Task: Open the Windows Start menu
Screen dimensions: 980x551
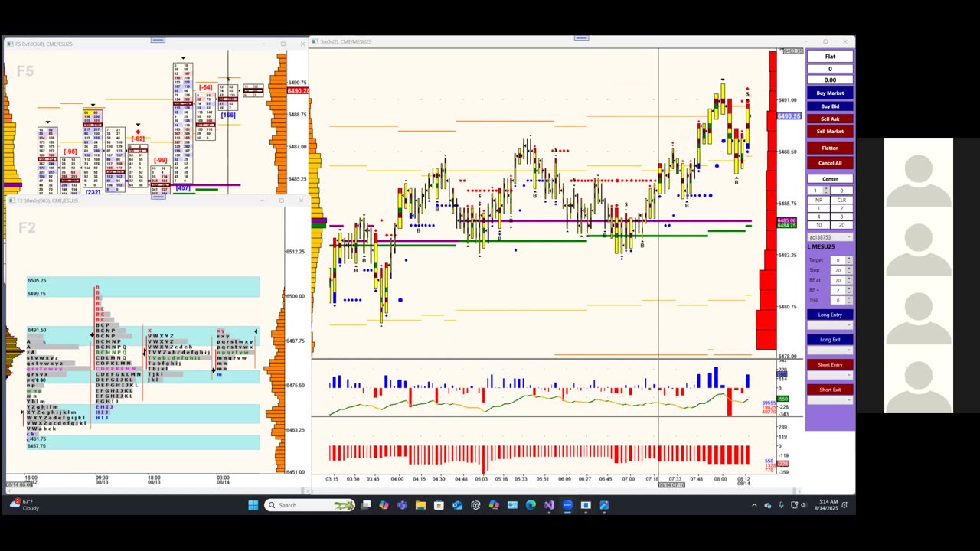Action: pyautogui.click(x=253, y=505)
